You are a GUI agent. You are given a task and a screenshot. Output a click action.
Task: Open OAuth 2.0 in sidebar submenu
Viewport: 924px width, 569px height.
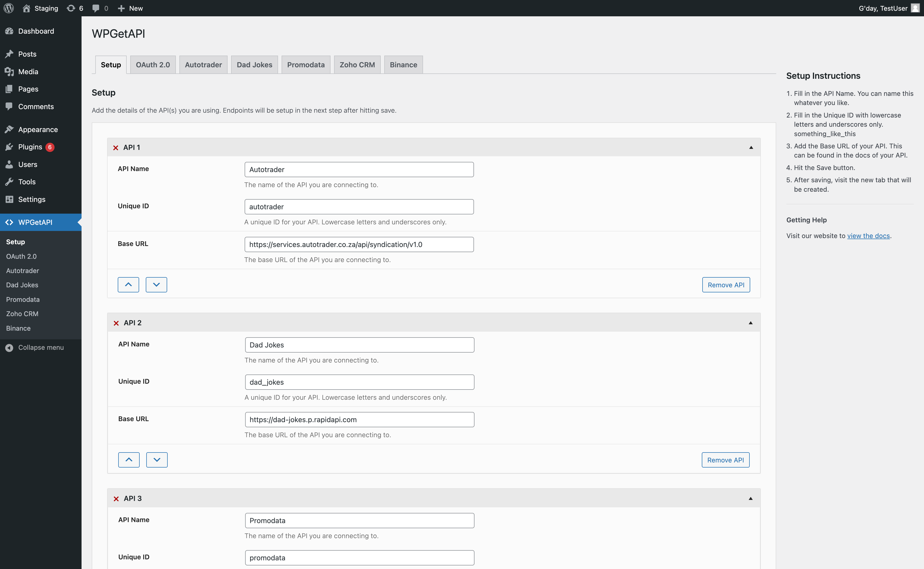[x=21, y=256]
